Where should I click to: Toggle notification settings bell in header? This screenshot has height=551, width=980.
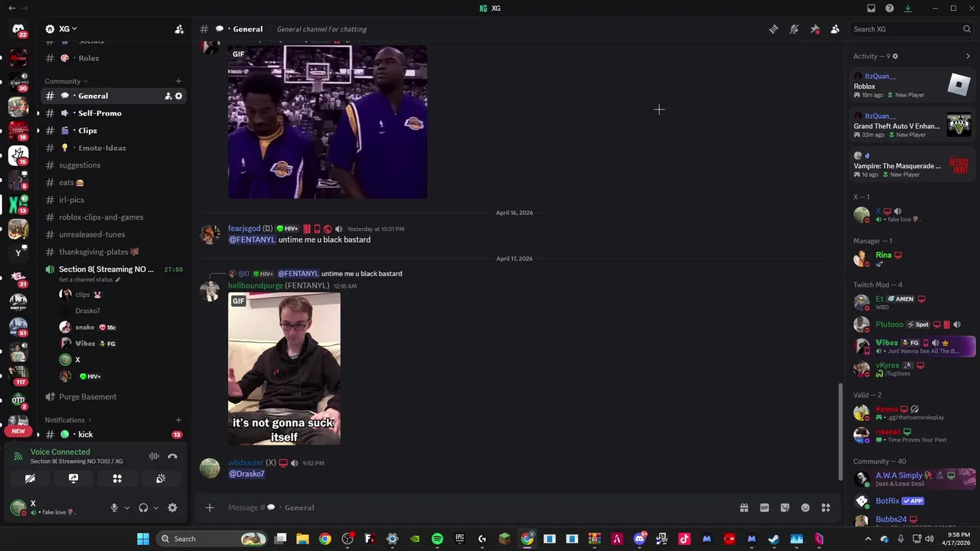coord(794,29)
